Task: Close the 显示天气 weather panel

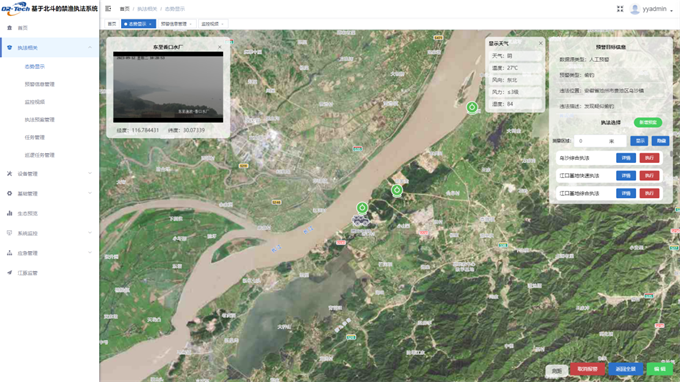Action: [x=540, y=43]
